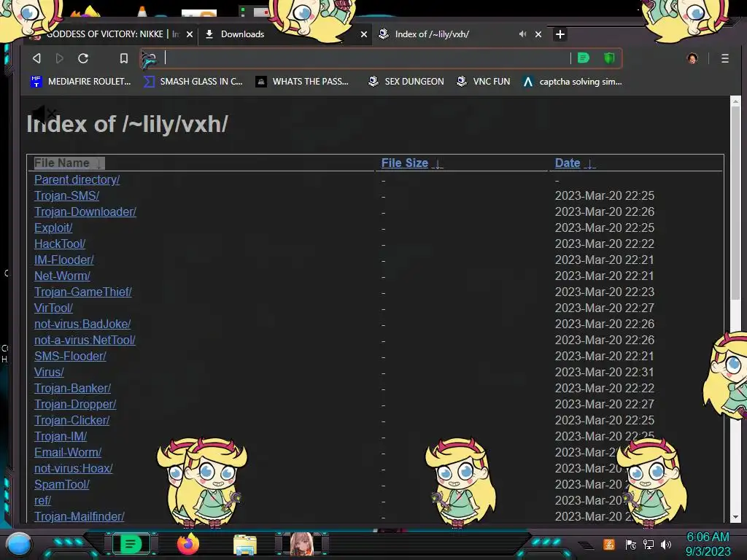The image size is (747, 560).
Task: Open the VirTool/ folder
Action: coord(53,308)
